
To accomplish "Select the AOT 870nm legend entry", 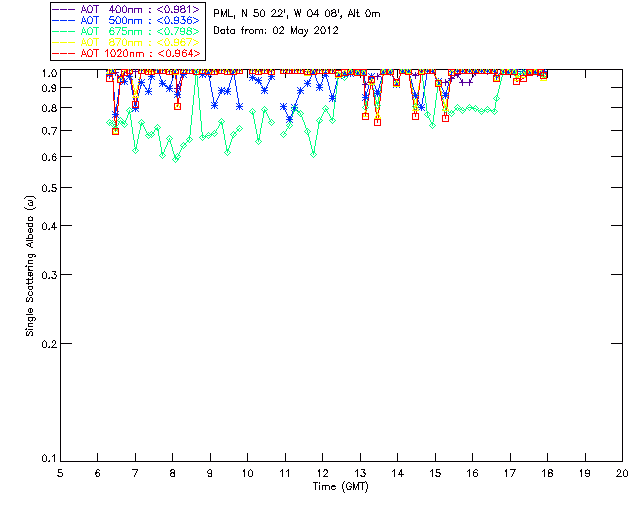I will tap(139, 42).
